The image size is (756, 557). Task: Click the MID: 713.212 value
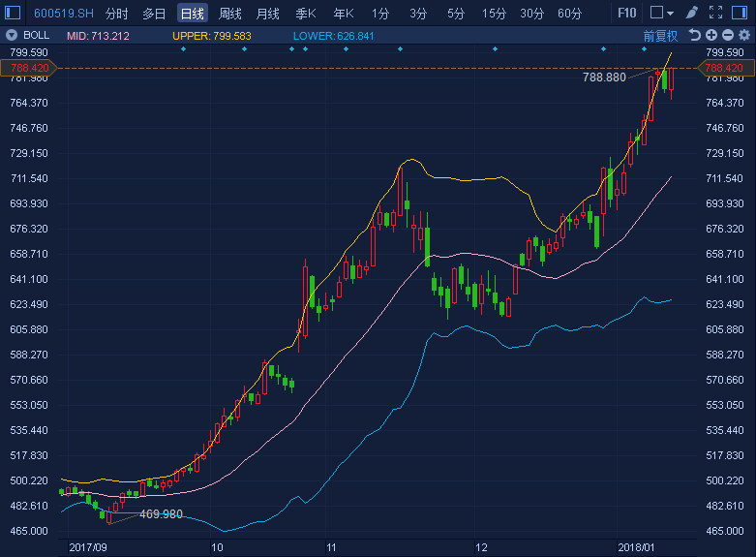click(98, 36)
